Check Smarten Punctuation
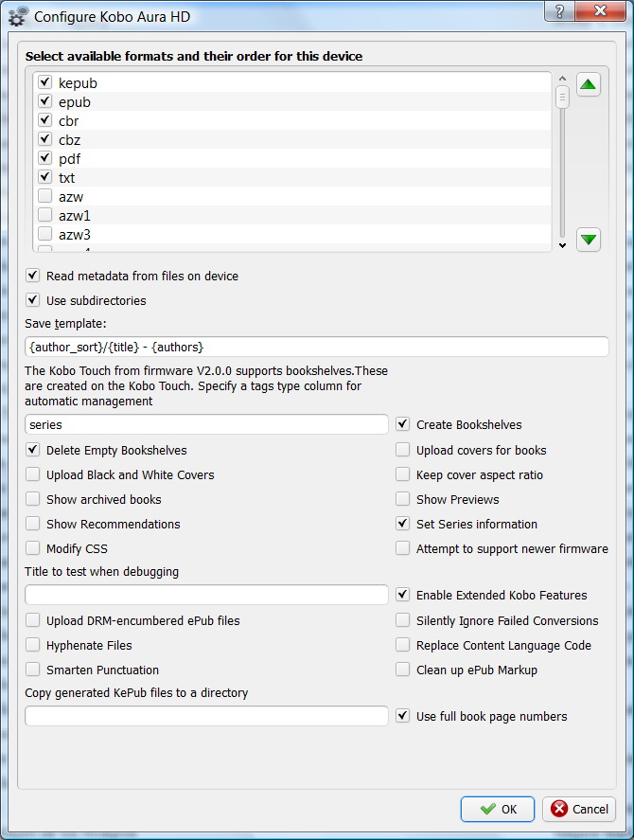Screen dimensions: 634x840 pyautogui.click(x=33, y=670)
